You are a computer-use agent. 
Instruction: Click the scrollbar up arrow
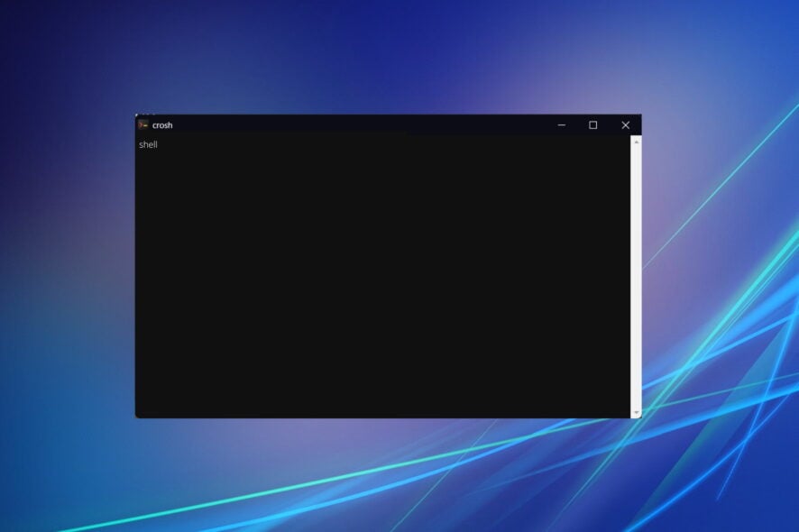(636, 142)
